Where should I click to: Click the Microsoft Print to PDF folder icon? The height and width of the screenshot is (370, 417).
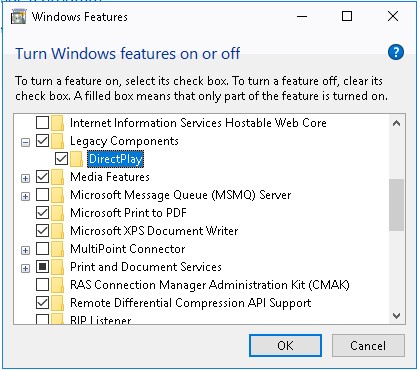pos(58,213)
